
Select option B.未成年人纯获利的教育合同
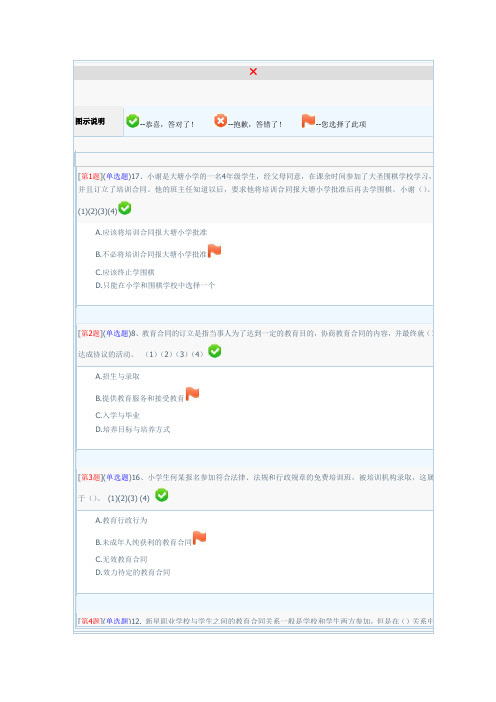(x=143, y=542)
